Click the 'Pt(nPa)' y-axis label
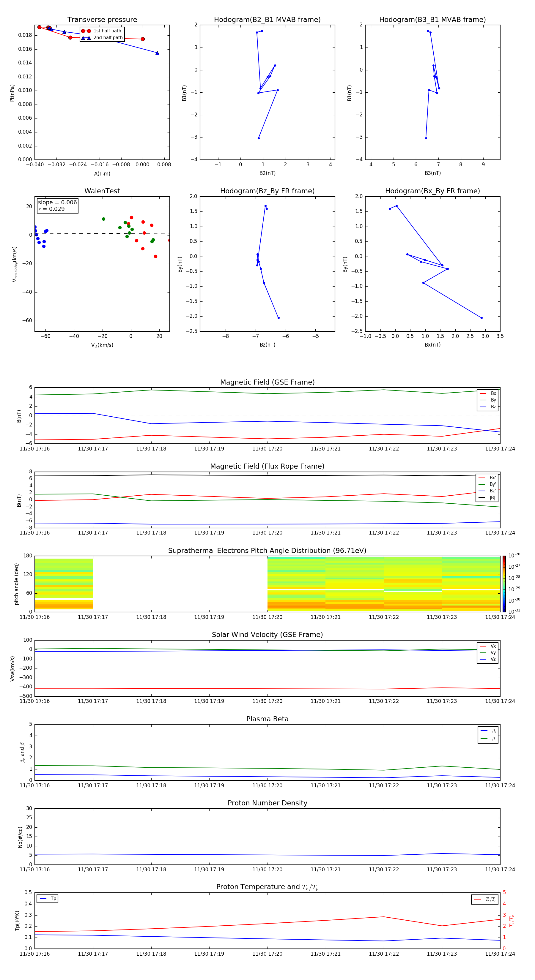 pyautogui.click(x=12, y=93)
